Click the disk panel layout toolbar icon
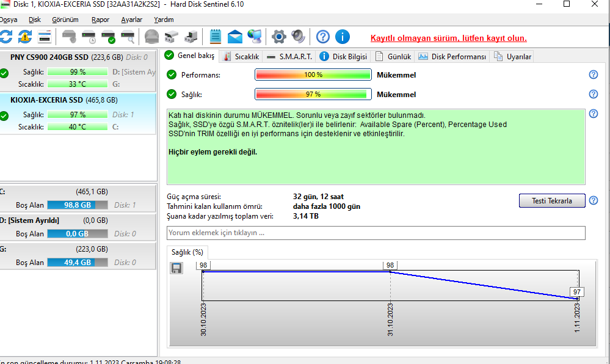This screenshot has height=364, width=610. point(45,37)
